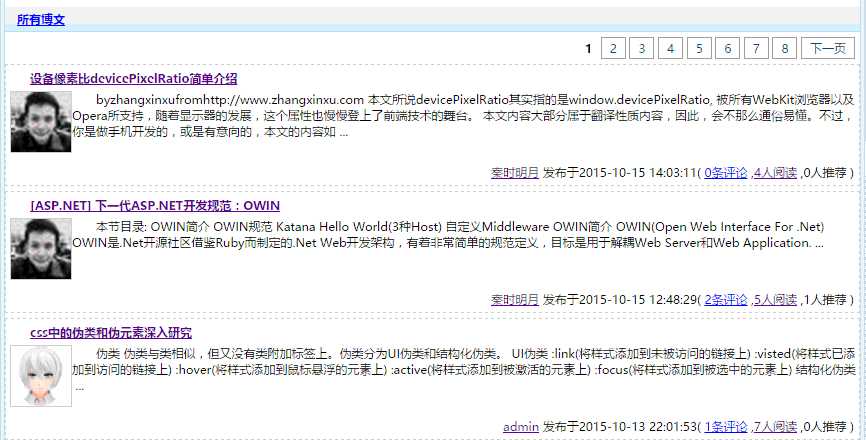Go to page 2
The image size is (866, 440).
(x=613, y=49)
